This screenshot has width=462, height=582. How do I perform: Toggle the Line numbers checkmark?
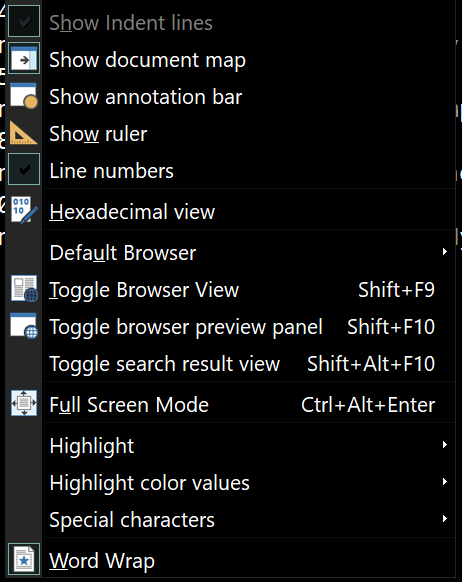tap(24, 169)
